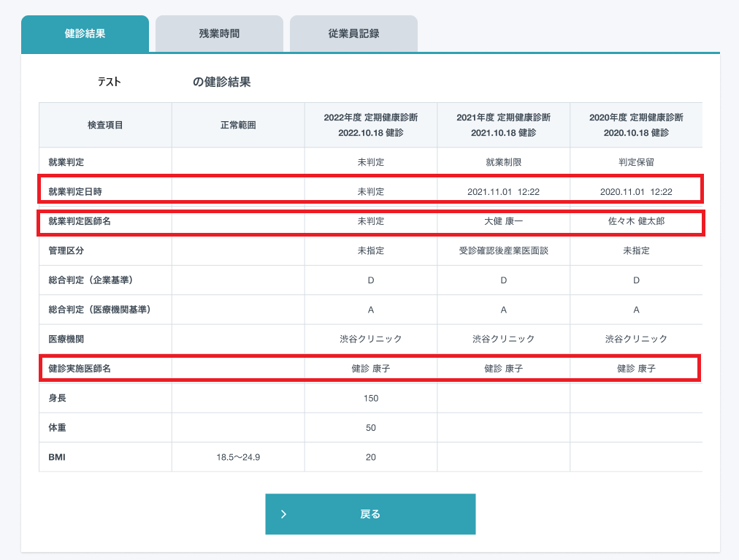Select the 健診結果 tab
The height and width of the screenshot is (560, 739).
[x=85, y=33]
